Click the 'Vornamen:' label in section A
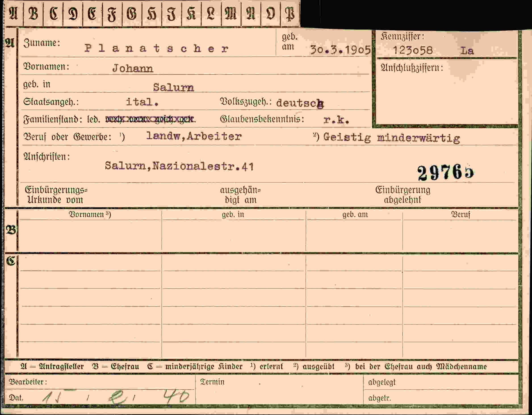This screenshot has height=415, width=532. 46,66
